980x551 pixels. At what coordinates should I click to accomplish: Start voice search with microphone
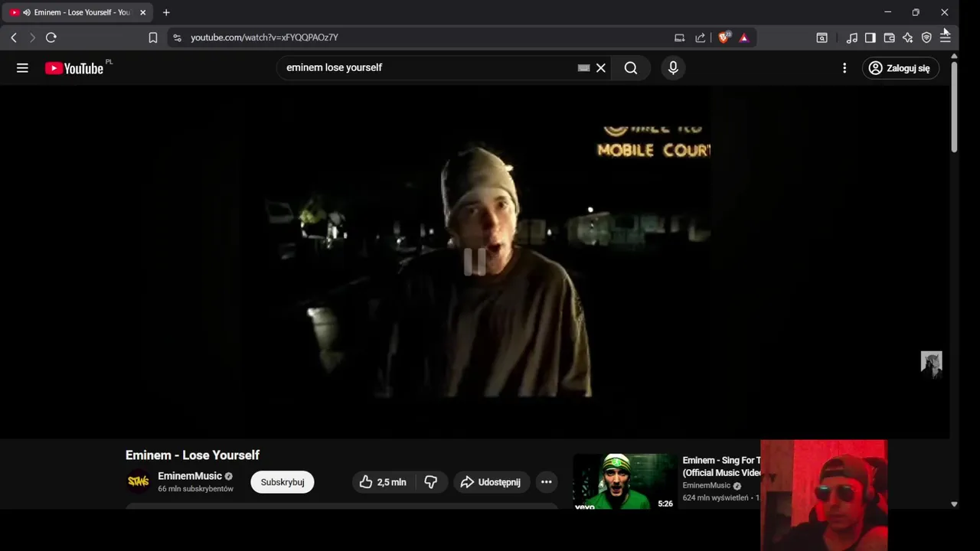[x=673, y=68]
